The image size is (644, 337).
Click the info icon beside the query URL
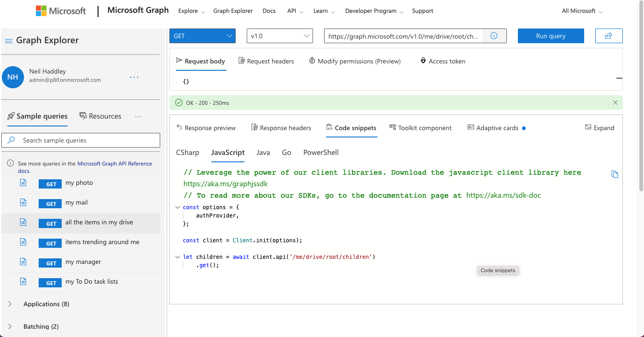tap(494, 36)
